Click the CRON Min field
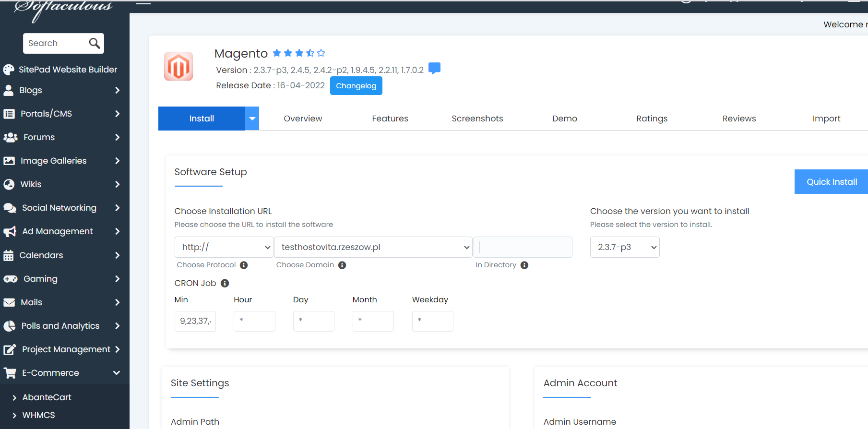Viewport: 868px width, 429px height. click(195, 321)
